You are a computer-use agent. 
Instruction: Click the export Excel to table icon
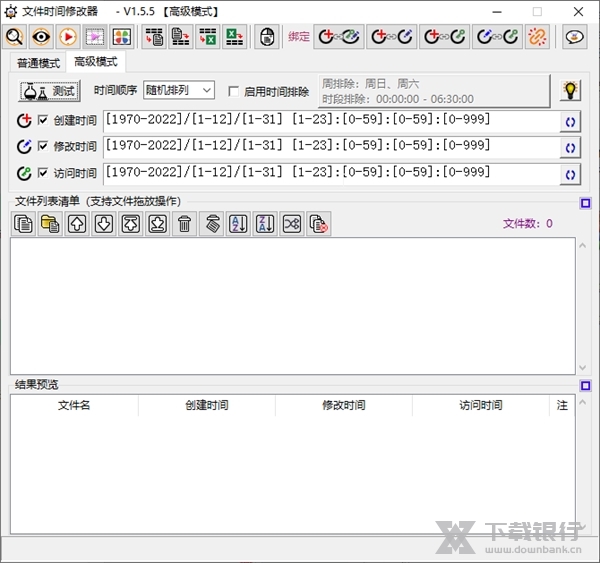(234, 37)
